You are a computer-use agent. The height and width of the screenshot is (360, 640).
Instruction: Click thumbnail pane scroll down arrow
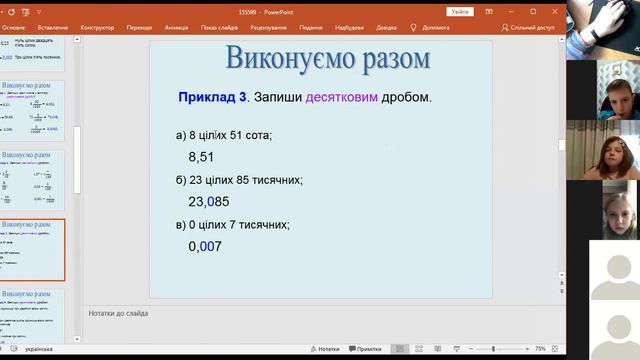77,339
